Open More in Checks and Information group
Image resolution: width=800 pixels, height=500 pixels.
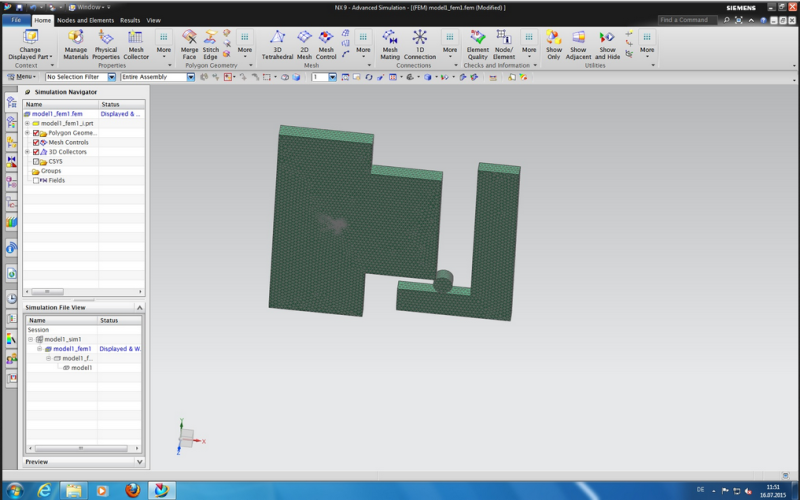tap(529, 44)
